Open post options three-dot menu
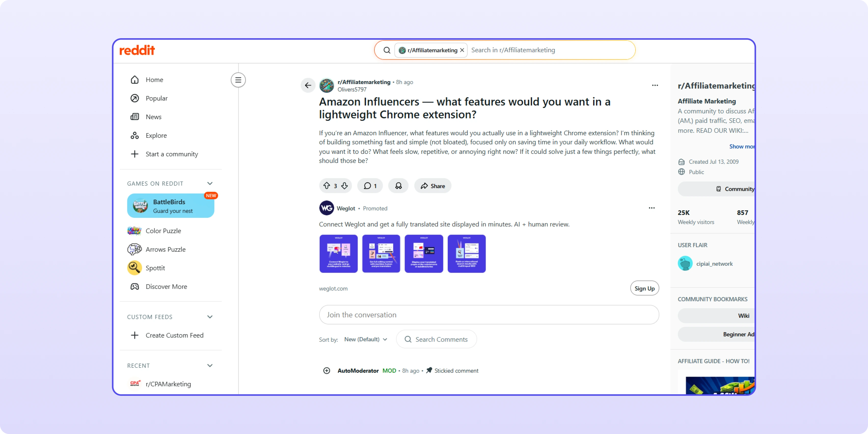868x434 pixels. 655,85
